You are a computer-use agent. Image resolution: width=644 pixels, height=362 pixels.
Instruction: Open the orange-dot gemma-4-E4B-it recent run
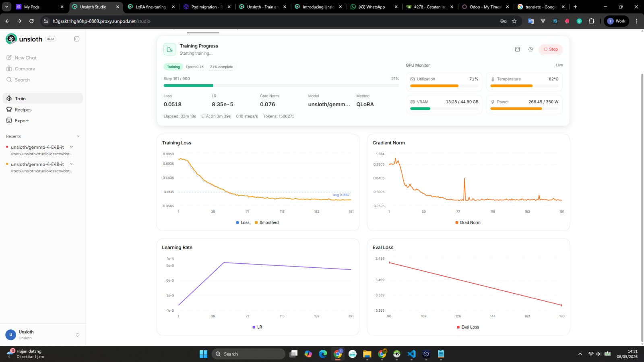[43, 167]
